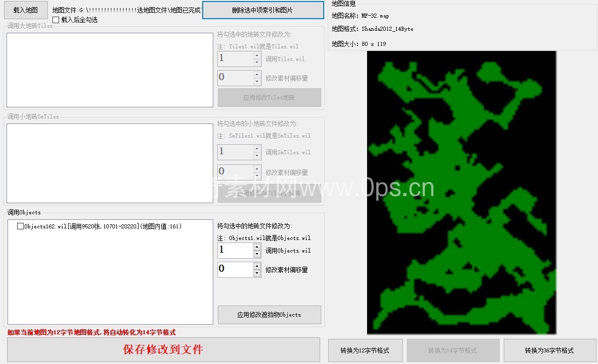Viewport: 598px width, 364px height.
Task: Click the 地图文件 path text field
Action: click(x=127, y=10)
